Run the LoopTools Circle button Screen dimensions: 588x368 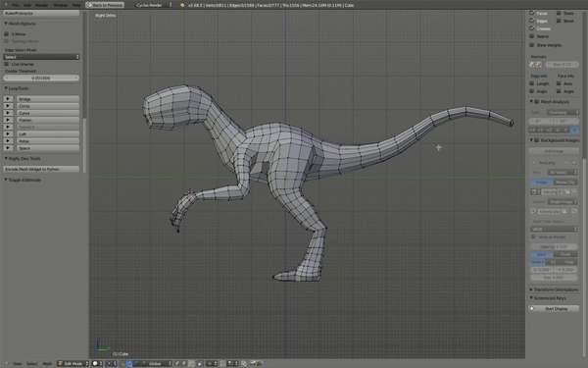click(48, 106)
